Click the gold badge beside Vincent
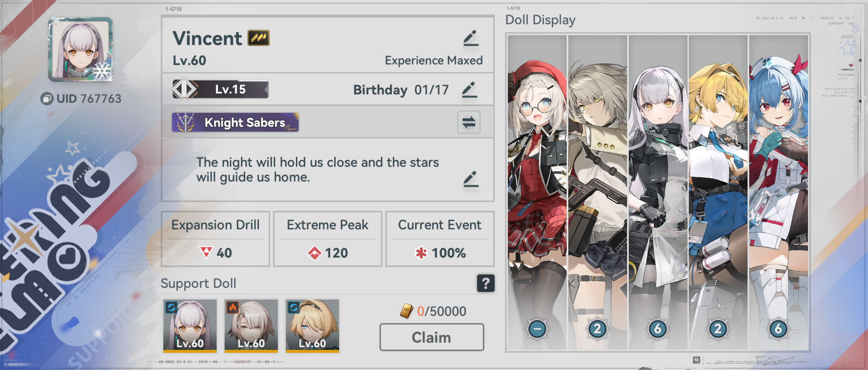 (x=259, y=38)
